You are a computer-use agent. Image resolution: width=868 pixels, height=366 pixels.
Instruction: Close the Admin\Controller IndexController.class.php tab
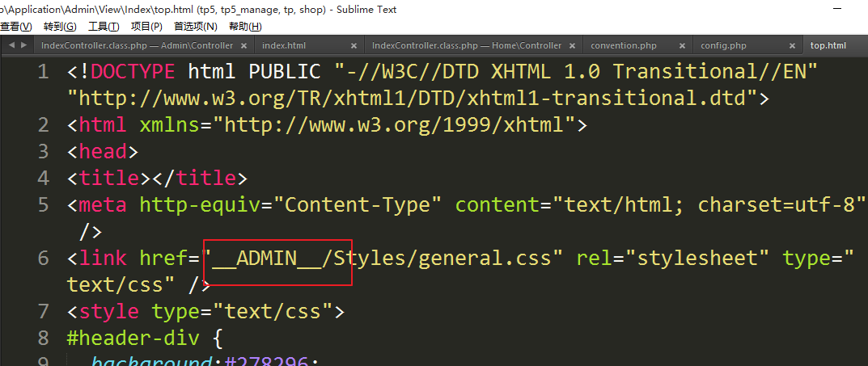click(x=244, y=46)
